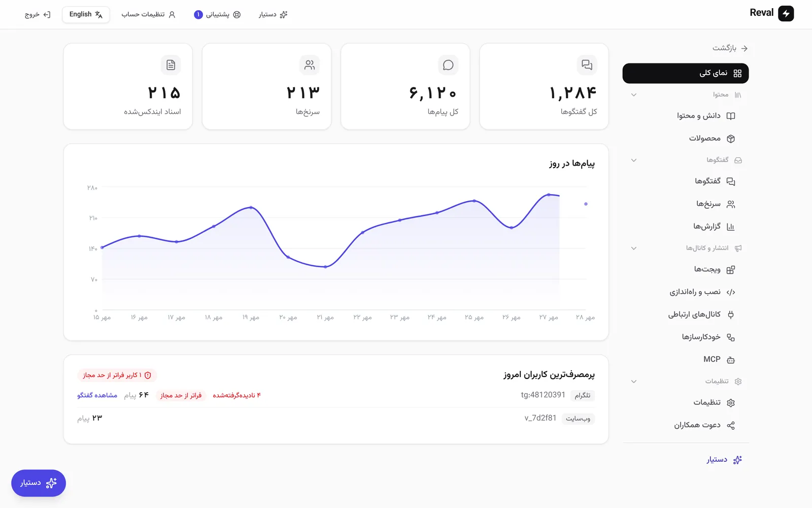This screenshot has width=812, height=508.
Task: Log out using خروج
Action: coord(38,14)
